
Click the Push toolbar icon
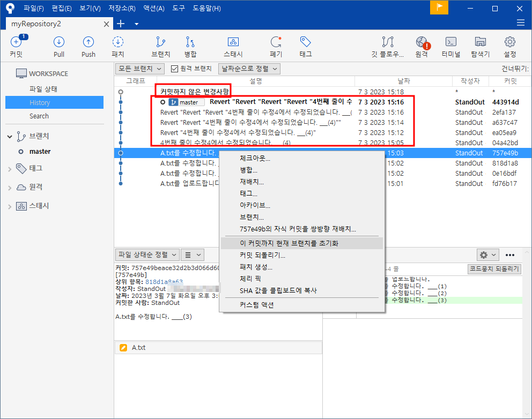point(88,47)
